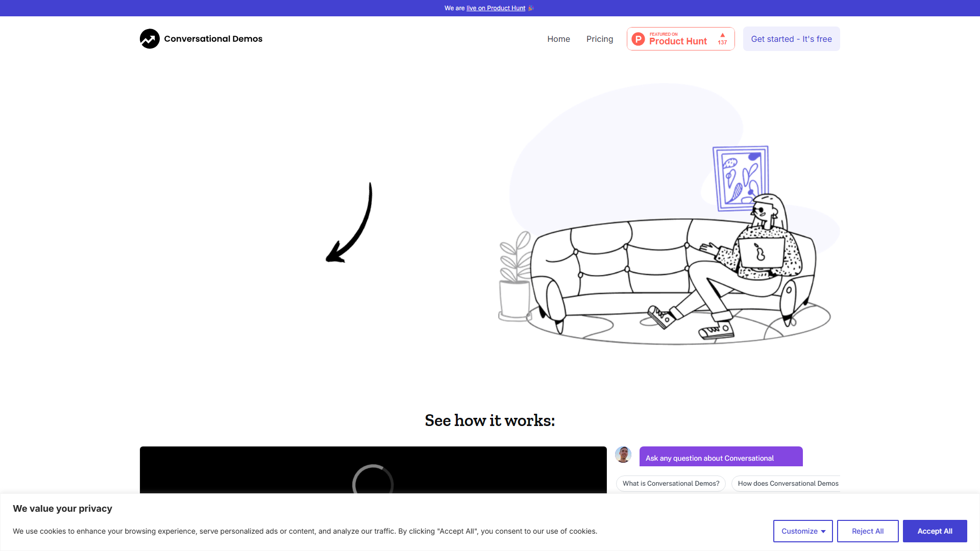
Task: Click the chat assistant avatar photo
Action: click(623, 455)
